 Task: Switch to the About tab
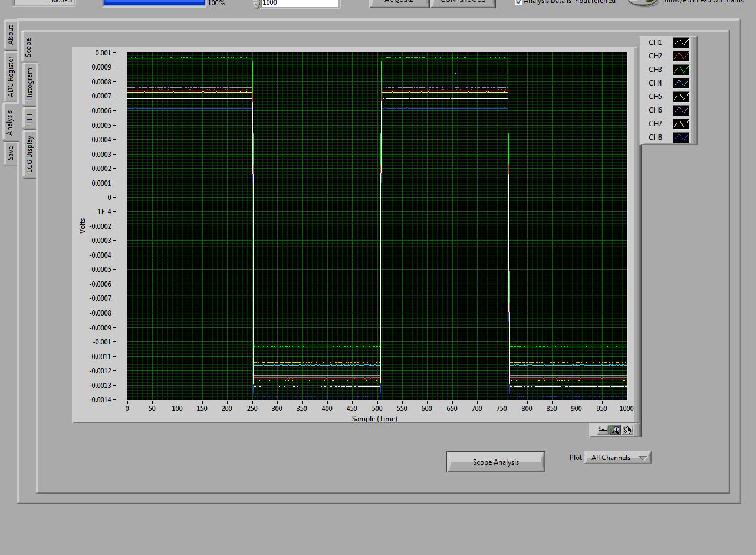(10, 35)
